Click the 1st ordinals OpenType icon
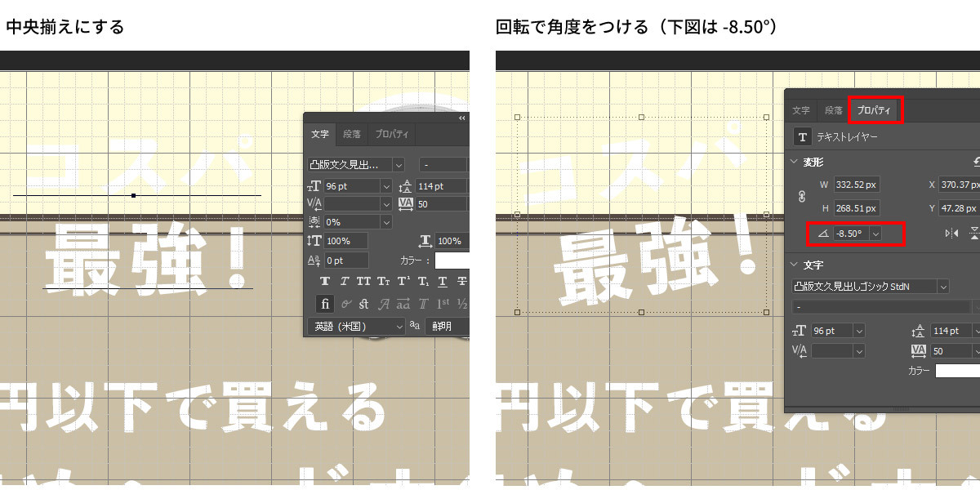This screenshot has width=980, height=490. click(x=443, y=304)
